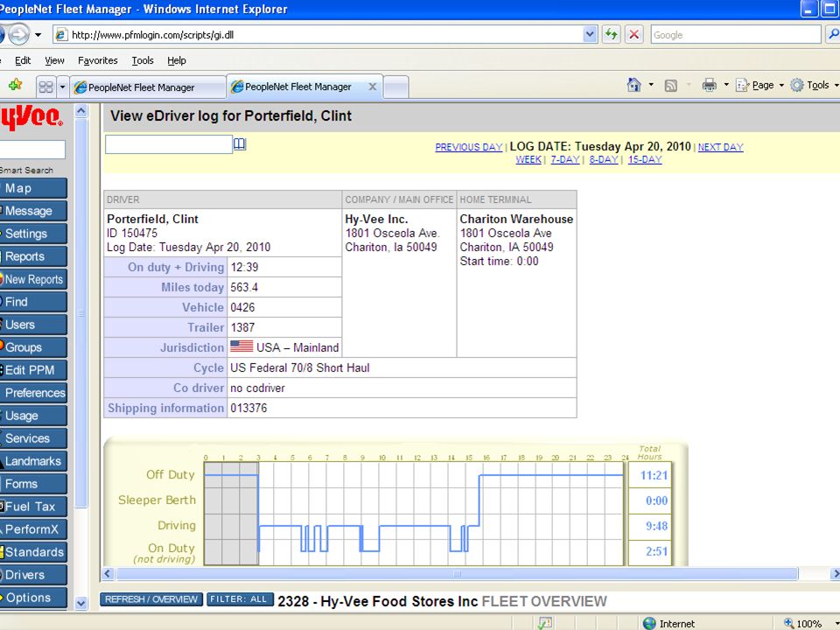Open the Page command menu
Image resolution: width=840 pixels, height=630 pixels.
[759, 85]
